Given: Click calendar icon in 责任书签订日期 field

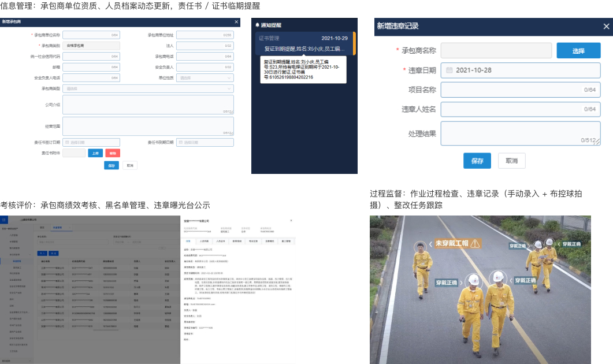Looking at the screenshot, I should tap(67, 142).
